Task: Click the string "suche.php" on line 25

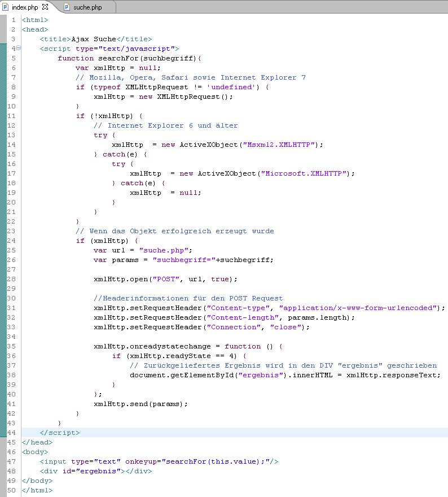Action: point(164,250)
